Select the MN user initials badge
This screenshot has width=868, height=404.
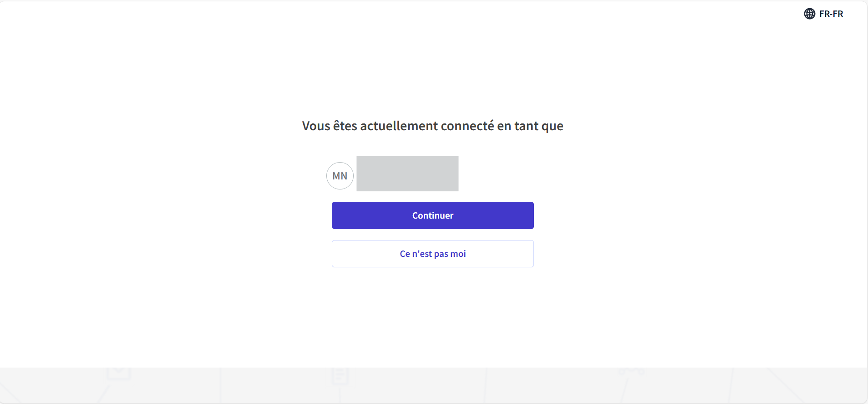(340, 176)
